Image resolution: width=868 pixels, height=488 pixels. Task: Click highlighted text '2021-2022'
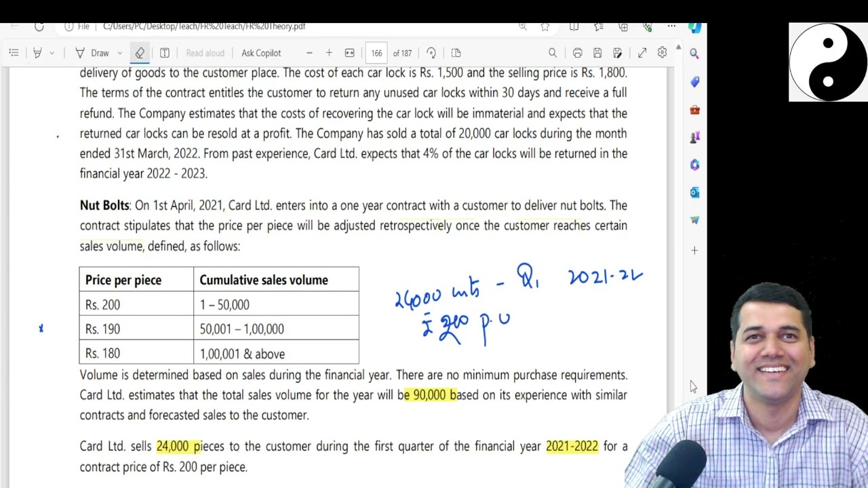(572, 446)
